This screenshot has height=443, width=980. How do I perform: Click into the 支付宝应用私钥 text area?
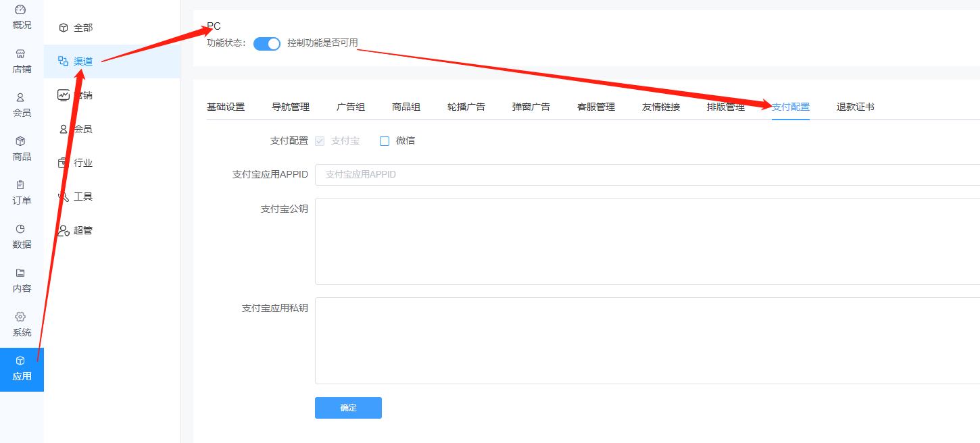tap(647, 340)
